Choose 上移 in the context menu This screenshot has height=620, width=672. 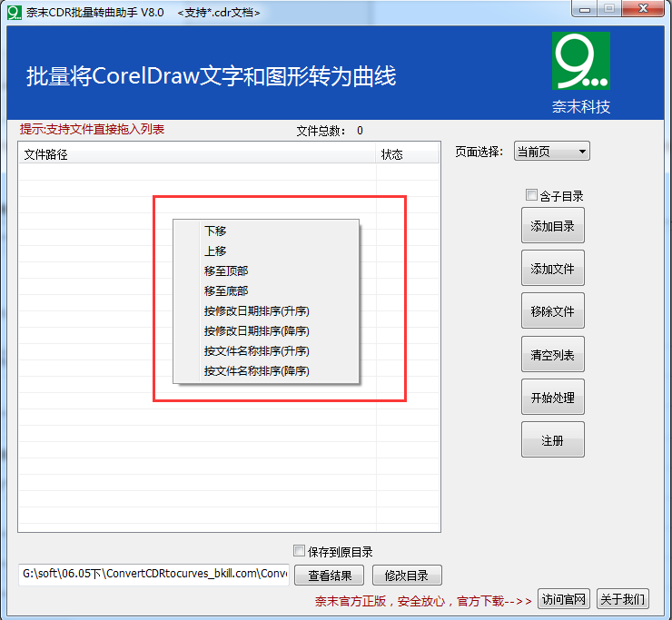(266, 251)
